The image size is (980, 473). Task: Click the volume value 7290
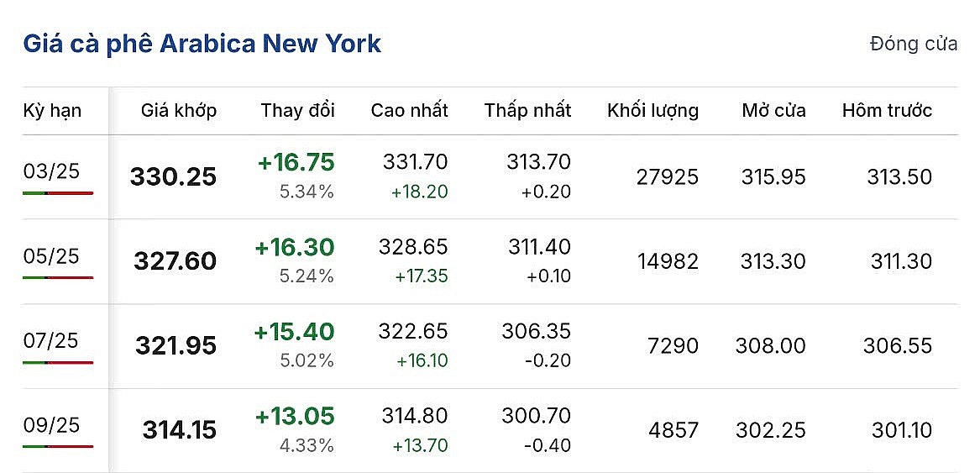[673, 346]
